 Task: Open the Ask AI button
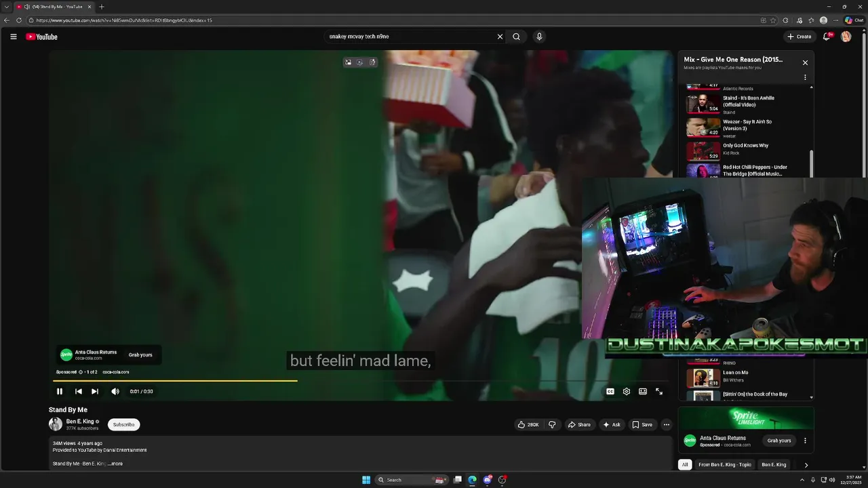coord(612,424)
